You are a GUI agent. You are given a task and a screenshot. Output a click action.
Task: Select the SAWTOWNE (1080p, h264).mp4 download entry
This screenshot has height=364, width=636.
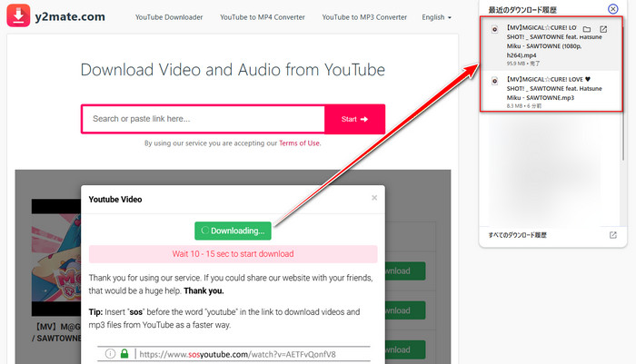[551, 44]
